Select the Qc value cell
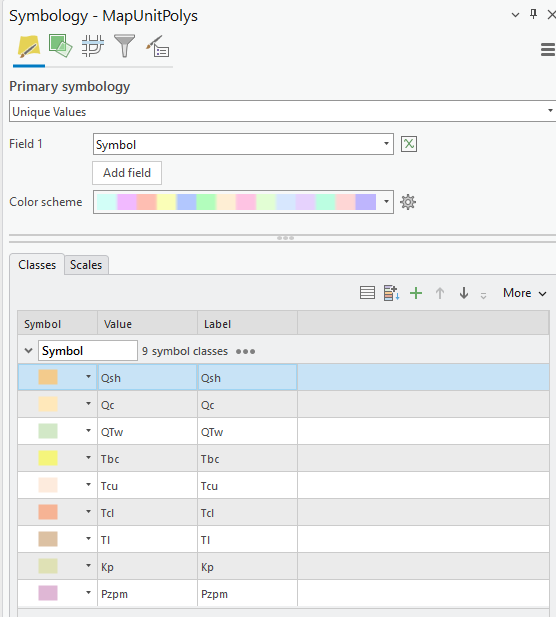Viewport: 556px width, 617px height. coord(148,405)
